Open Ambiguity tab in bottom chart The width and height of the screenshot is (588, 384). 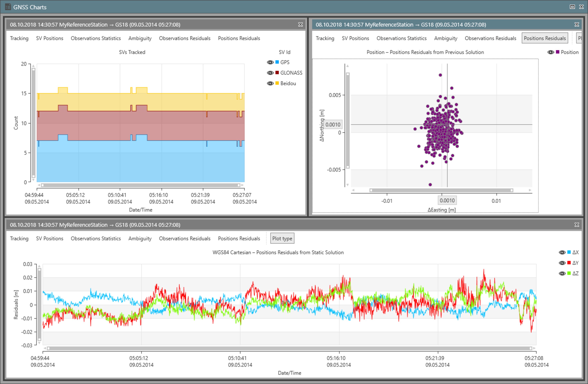coord(140,238)
